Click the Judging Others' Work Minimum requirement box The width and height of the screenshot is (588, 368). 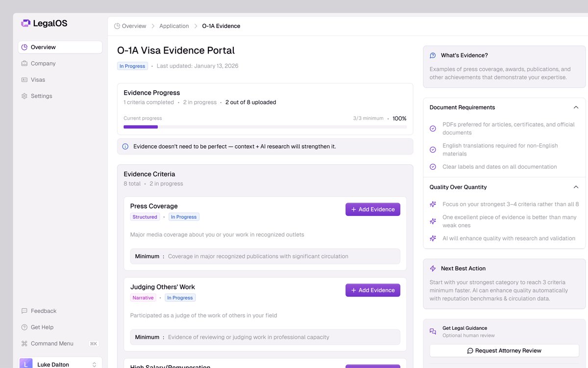tap(265, 337)
